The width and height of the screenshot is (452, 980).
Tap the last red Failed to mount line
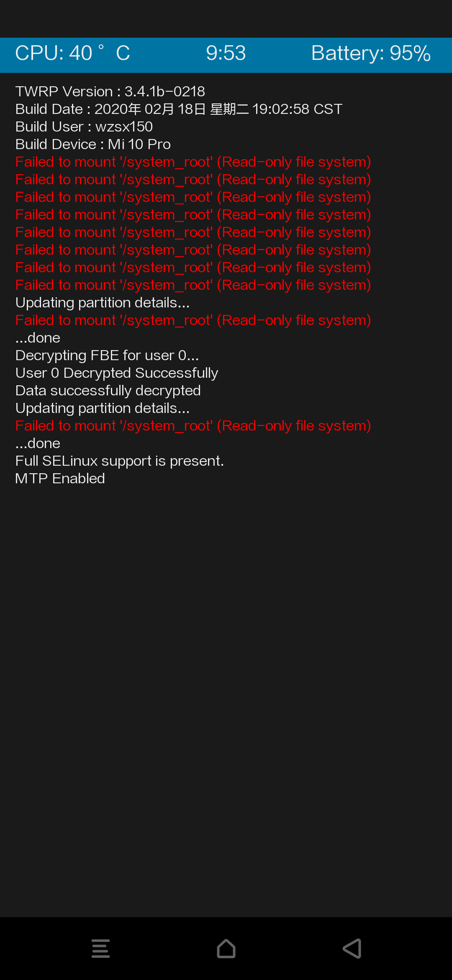coord(193,426)
